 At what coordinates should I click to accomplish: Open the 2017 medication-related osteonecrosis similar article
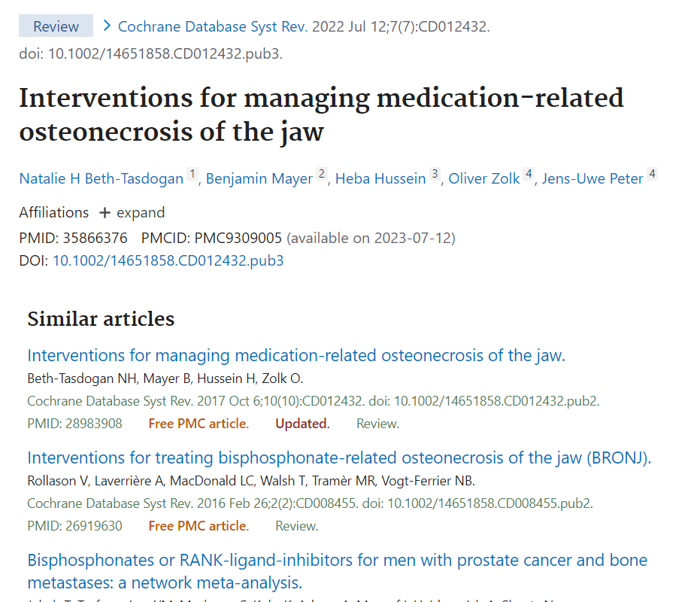coord(295,355)
